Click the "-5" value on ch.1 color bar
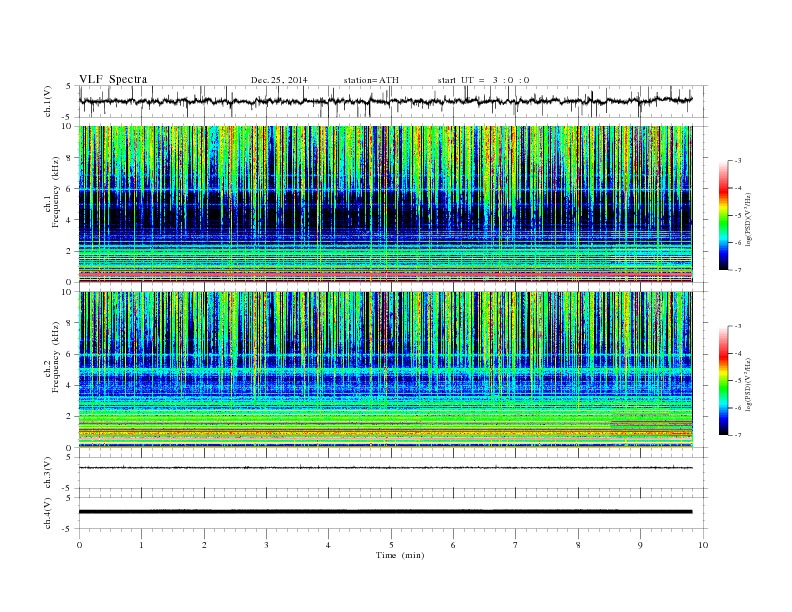This screenshot has height=612, width=792. (737, 215)
